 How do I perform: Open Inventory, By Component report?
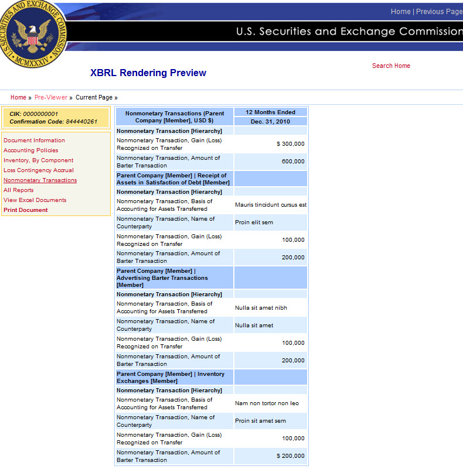pyautogui.click(x=38, y=160)
